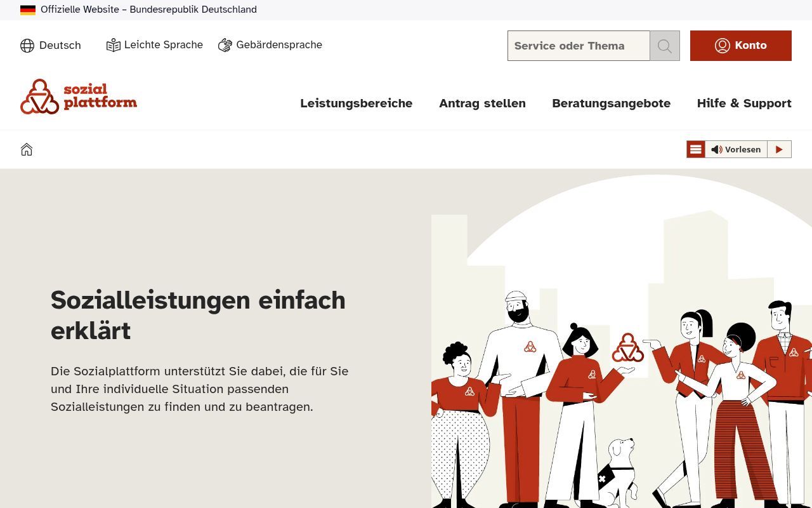Click the German flag icon
This screenshot has height=508, width=812.
coord(28,10)
